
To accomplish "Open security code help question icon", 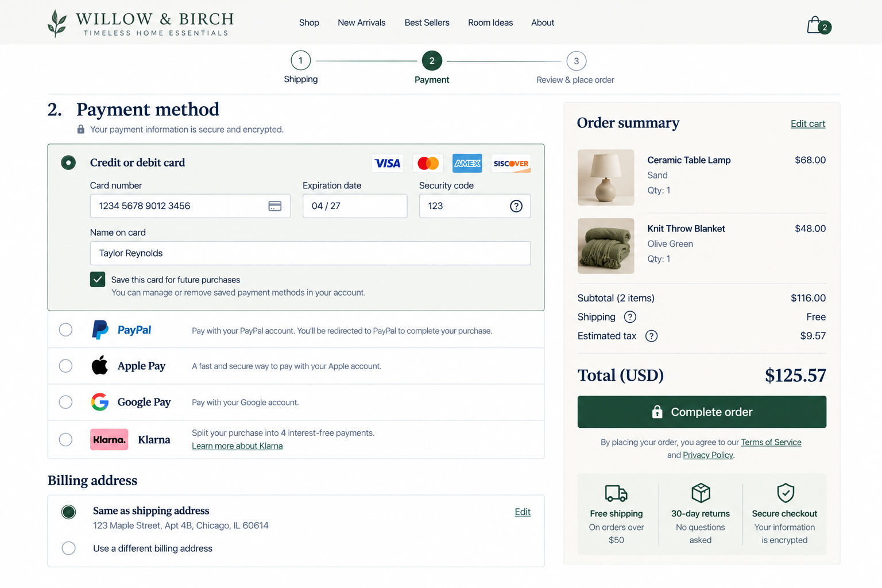I will click(x=516, y=206).
